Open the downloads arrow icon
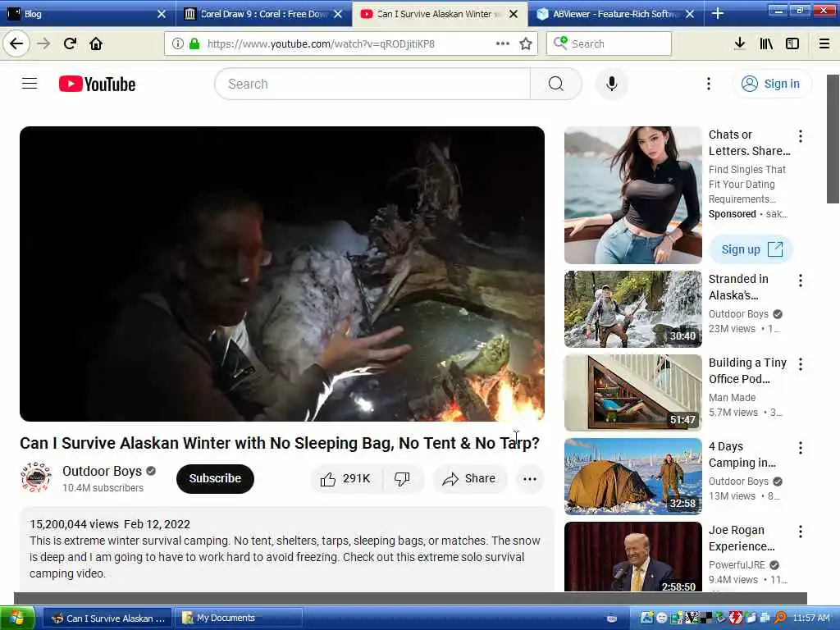 [739, 43]
